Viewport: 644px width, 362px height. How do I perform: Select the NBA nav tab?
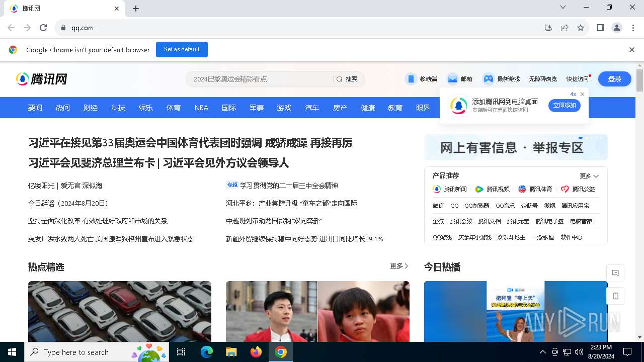(201, 108)
